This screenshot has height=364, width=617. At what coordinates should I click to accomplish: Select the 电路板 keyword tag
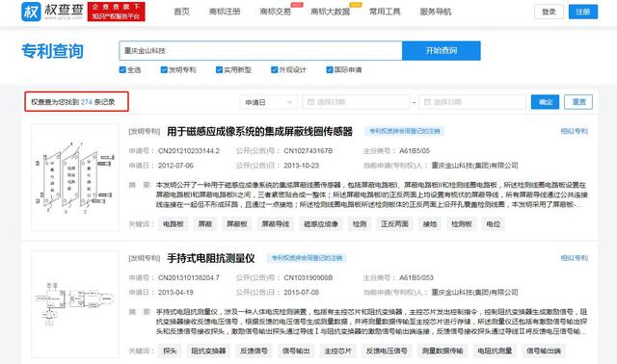click(174, 224)
